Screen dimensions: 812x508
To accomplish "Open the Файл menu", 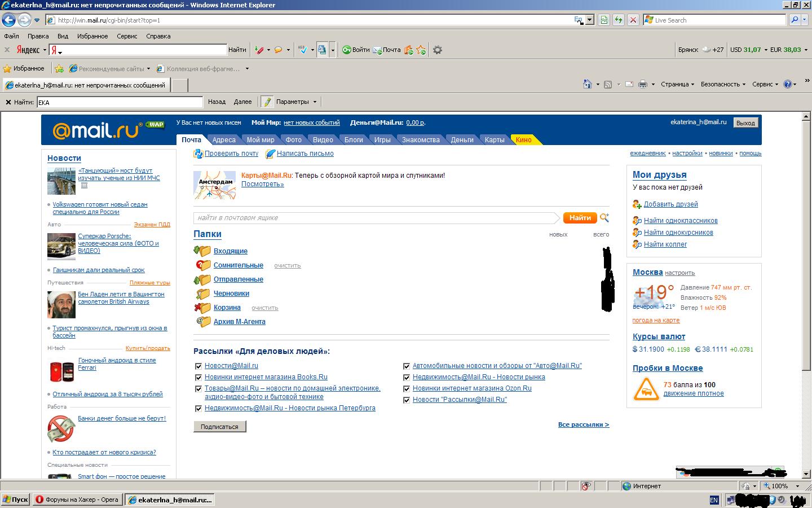I will point(11,36).
